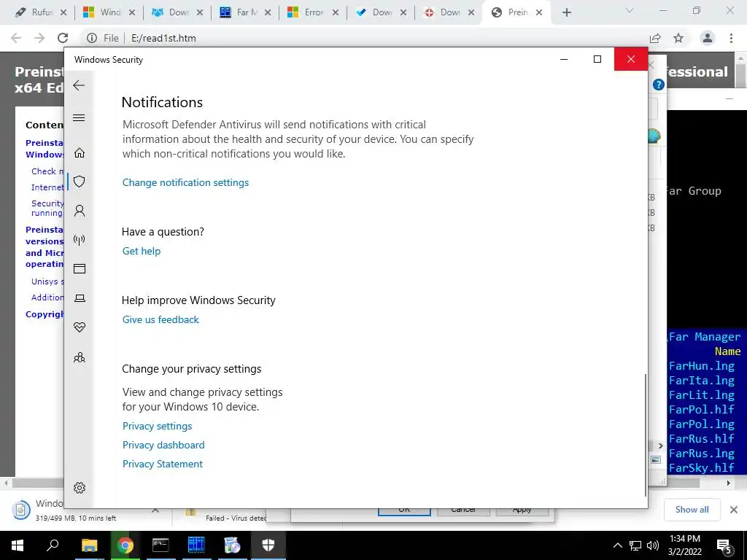
Task: Open Chrome tab search chevron
Action: pos(630,10)
